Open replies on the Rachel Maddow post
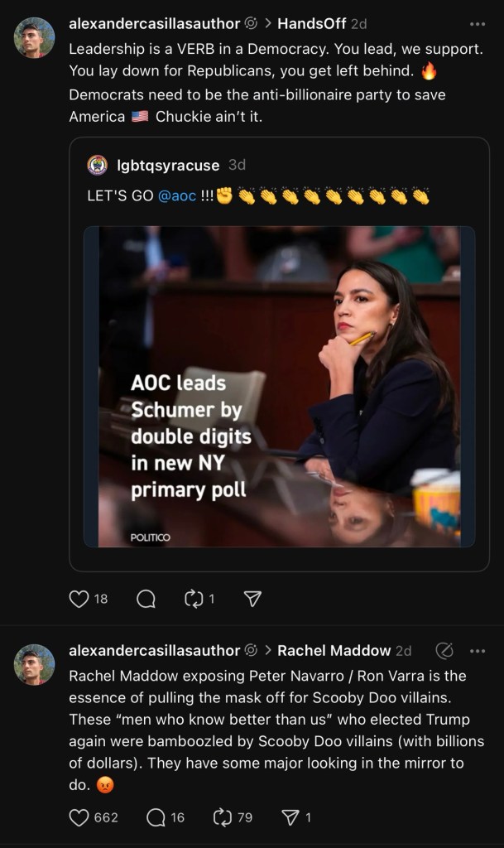The image size is (504, 848). pyautogui.click(x=155, y=817)
